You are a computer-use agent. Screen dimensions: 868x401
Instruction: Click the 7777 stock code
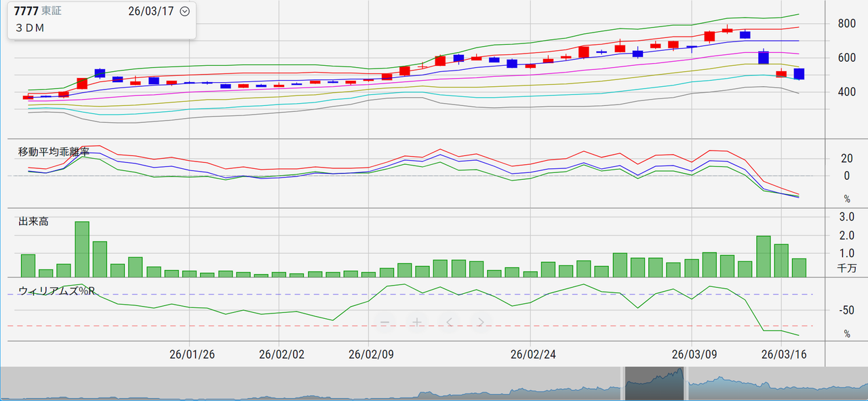coord(26,12)
